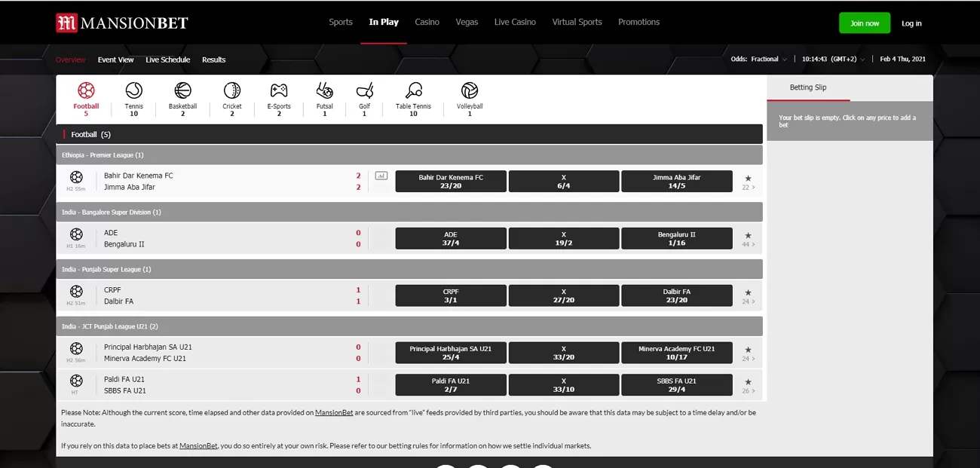The image size is (980, 468).
Task: Open the Promotions menu
Action: (x=639, y=22)
